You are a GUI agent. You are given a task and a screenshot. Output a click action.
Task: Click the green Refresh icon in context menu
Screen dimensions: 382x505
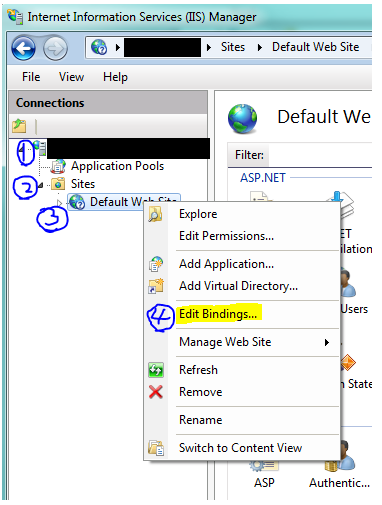(156, 370)
